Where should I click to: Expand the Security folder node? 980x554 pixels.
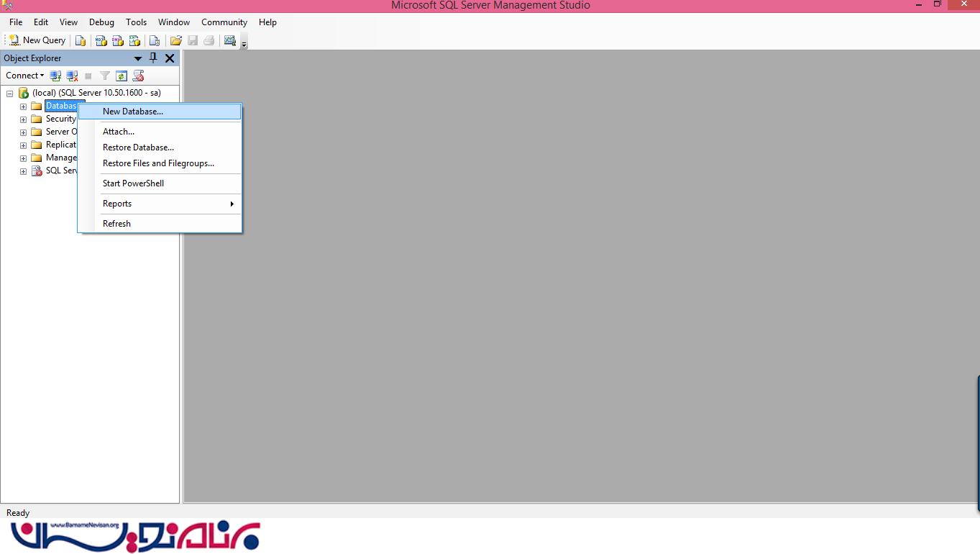pyautogui.click(x=23, y=119)
